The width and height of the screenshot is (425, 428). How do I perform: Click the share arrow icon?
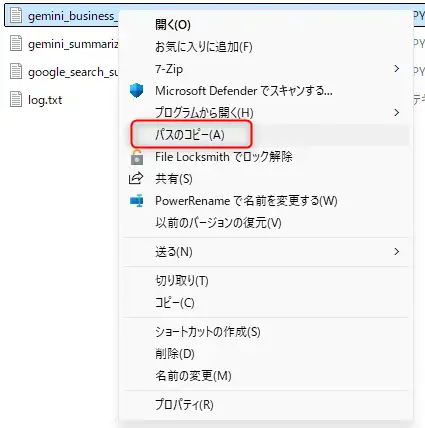point(136,179)
